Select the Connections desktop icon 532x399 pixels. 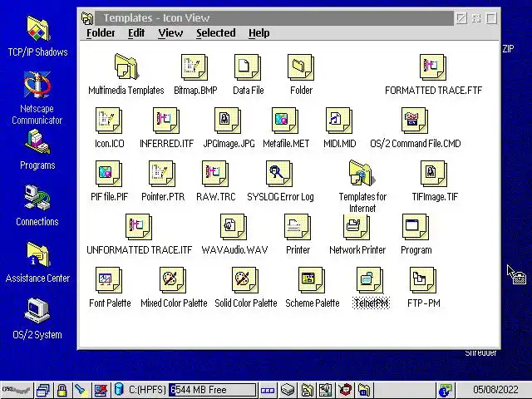[x=37, y=198]
